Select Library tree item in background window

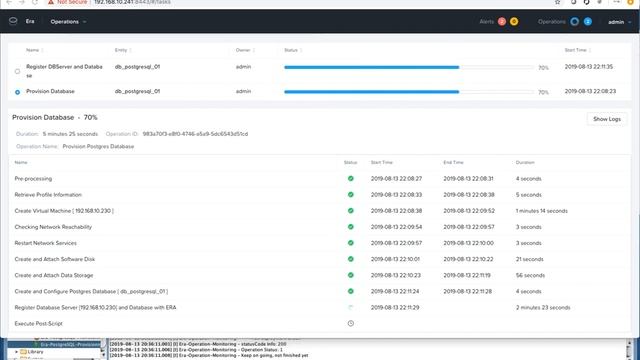32,352
